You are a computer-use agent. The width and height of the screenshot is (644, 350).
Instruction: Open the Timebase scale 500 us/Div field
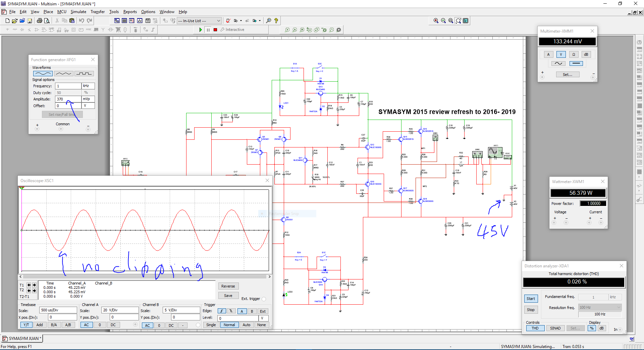click(x=58, y=310)
